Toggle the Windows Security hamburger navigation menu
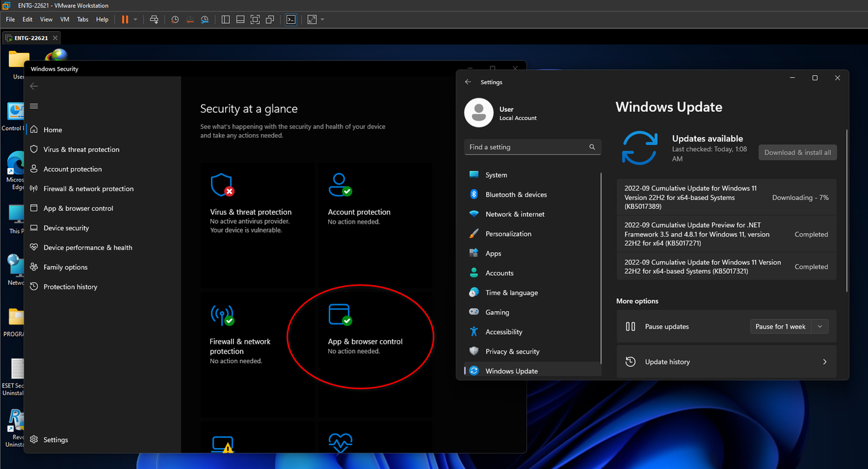This screenshot has height=469, width=868. point(34,106)
